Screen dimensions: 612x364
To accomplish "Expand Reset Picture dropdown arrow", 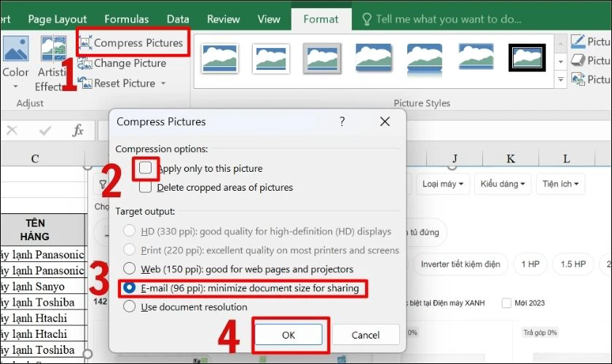I will [163, 84].
